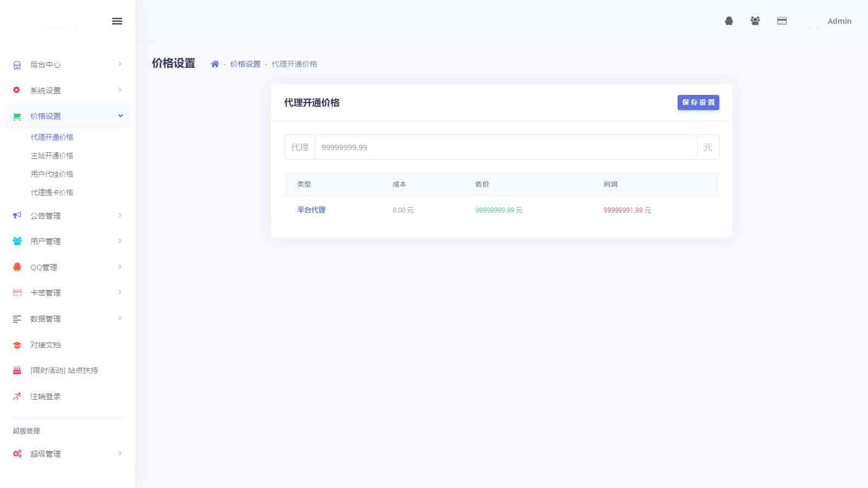The width and height of the screenshot is (868, 488).
Task: Click the 用户管理 users icon
Action: click(17, 241)
